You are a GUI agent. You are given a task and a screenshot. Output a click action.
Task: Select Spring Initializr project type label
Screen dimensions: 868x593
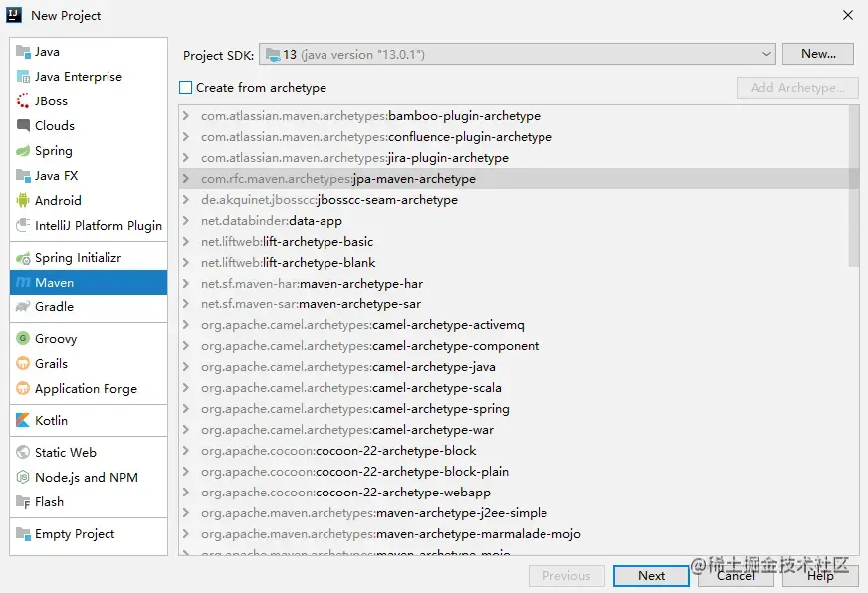click(x=78, y=258)
